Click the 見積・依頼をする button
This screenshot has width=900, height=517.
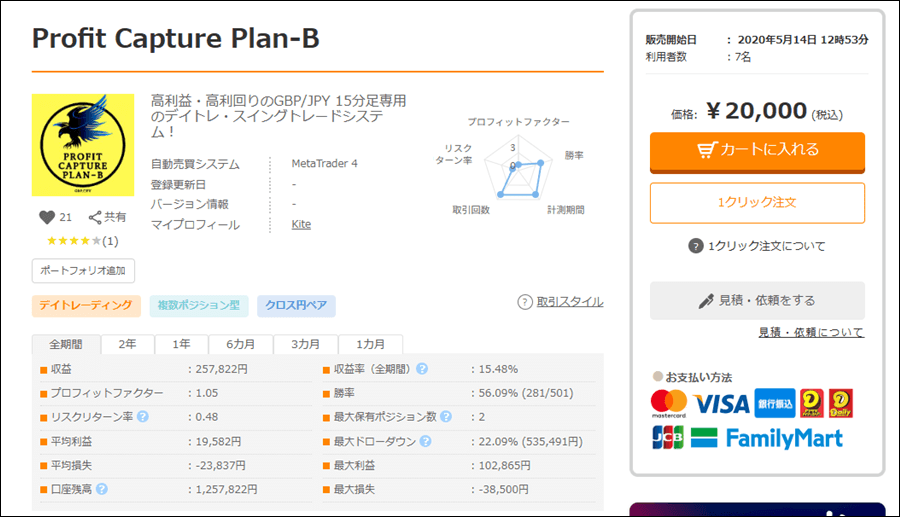point(757,300)
